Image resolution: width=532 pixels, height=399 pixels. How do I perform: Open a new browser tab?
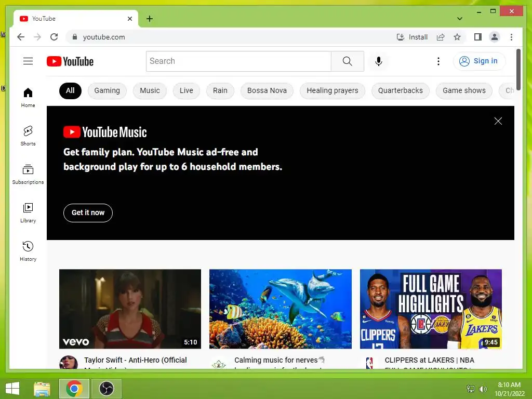point(150,19)
